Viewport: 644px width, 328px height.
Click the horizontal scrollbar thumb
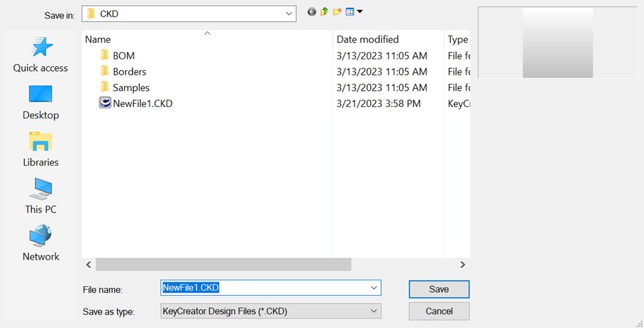click(223, 264)
